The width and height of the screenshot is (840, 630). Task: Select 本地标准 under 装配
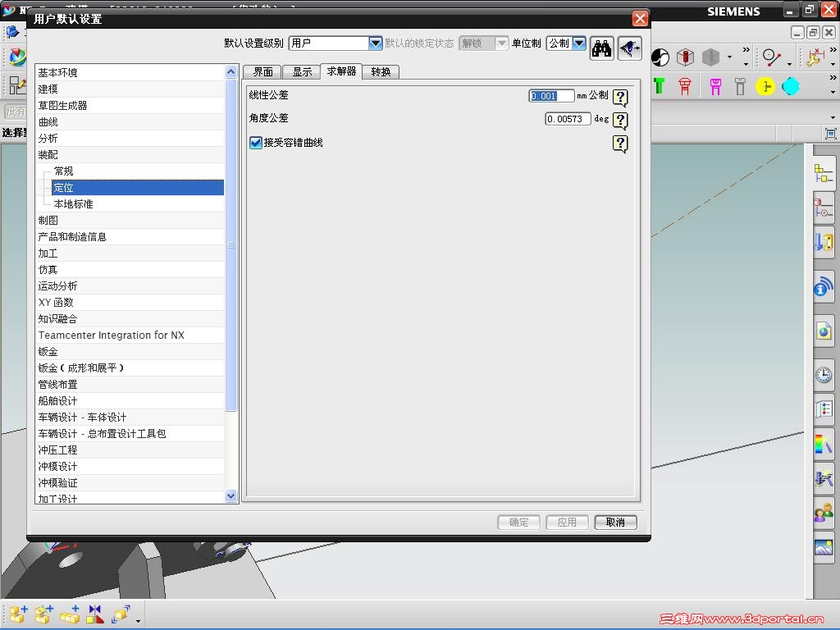(x=138, y=204)
